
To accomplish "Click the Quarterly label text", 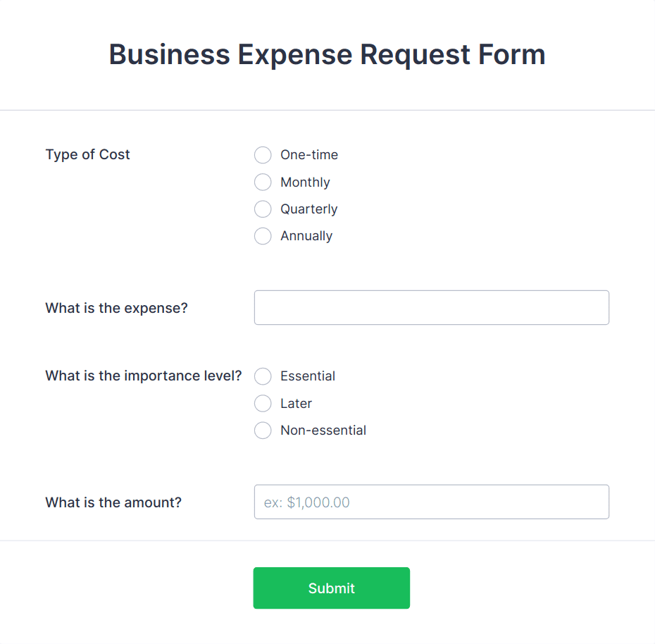I will click(x=308, y=209).
